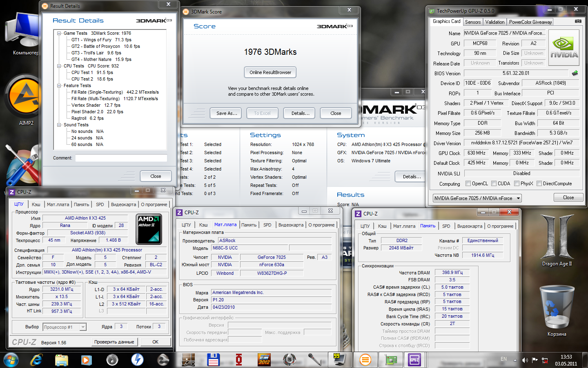Screen dimensions: 588x368
Task: Show hidden tray icons arrow
Action: tap(515, 360)
